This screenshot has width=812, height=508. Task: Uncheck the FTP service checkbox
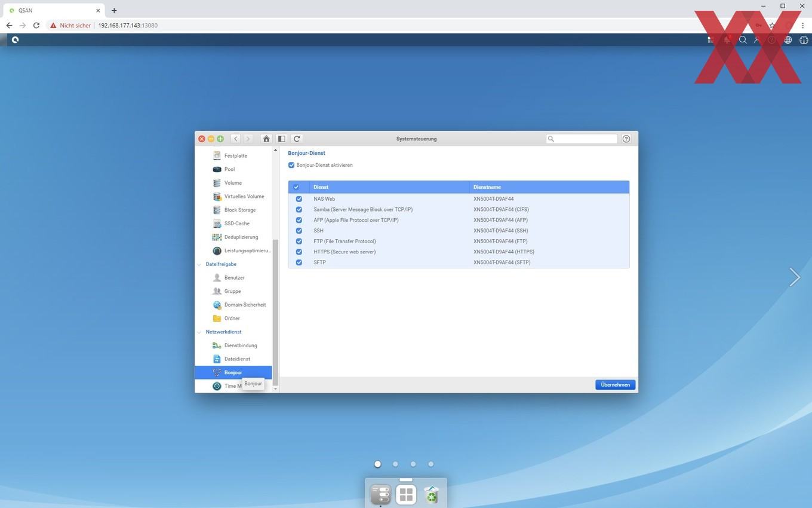pyautogui.click(x=299, y=241)
